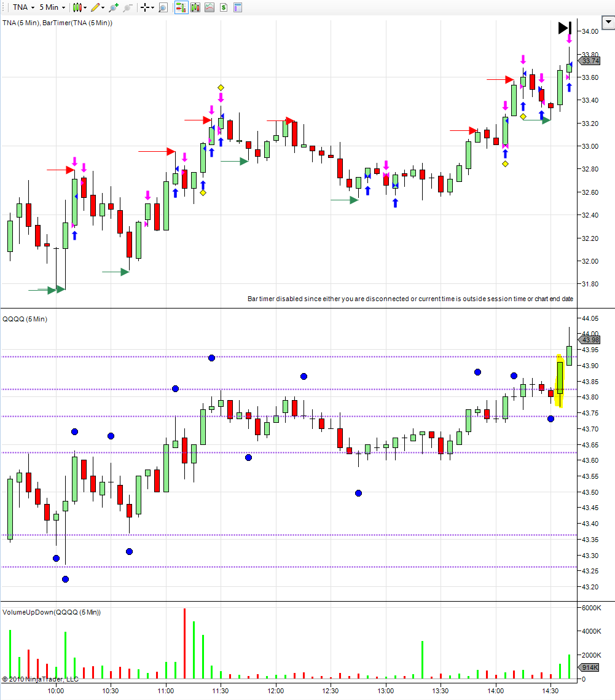
Task: Open the 5 Min interval dropdown
Action: pyautogui.click(x=52, y=7)
